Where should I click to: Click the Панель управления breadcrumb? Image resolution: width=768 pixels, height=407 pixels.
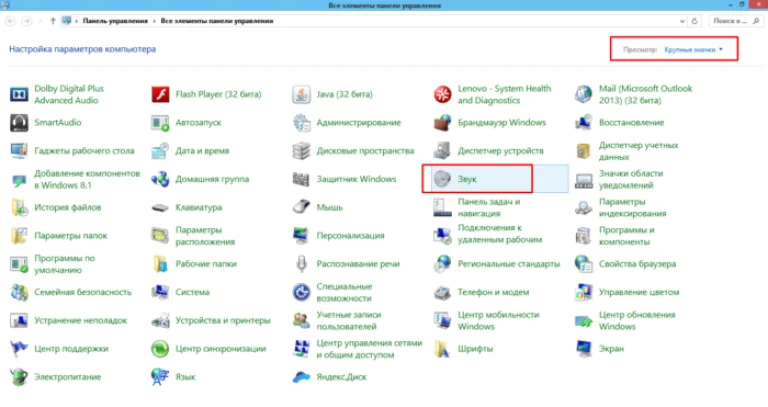115,21
